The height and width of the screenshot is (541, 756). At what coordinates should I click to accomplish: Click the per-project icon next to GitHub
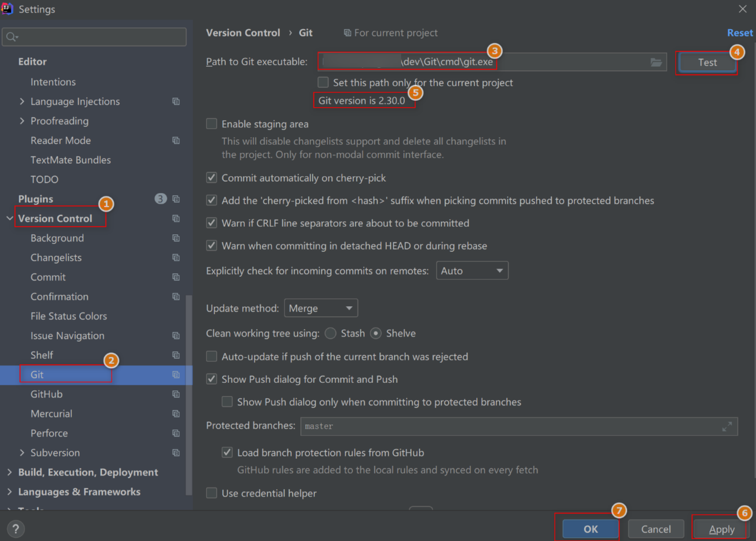coord(175,394)
